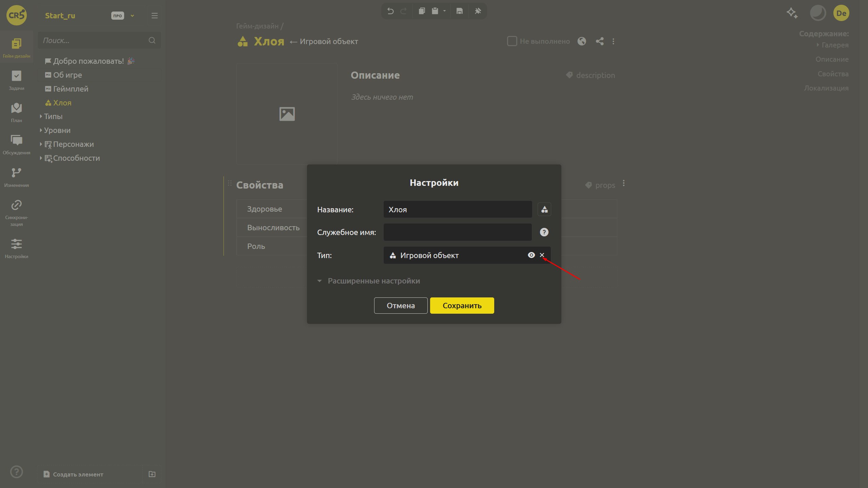Open the Обсуждения sidebar section
Screen dimensions: 868x488
pos(16,144)
